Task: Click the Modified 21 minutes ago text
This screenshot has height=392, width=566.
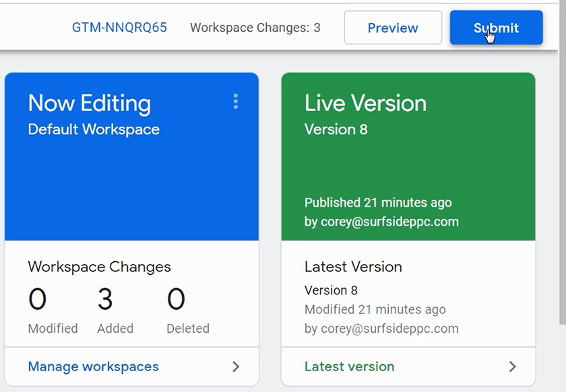Action: (375, 309)
